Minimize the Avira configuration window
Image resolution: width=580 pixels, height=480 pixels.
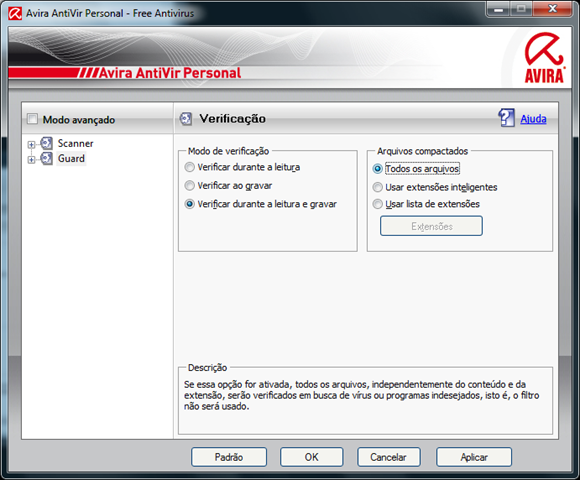coord(498,9)
